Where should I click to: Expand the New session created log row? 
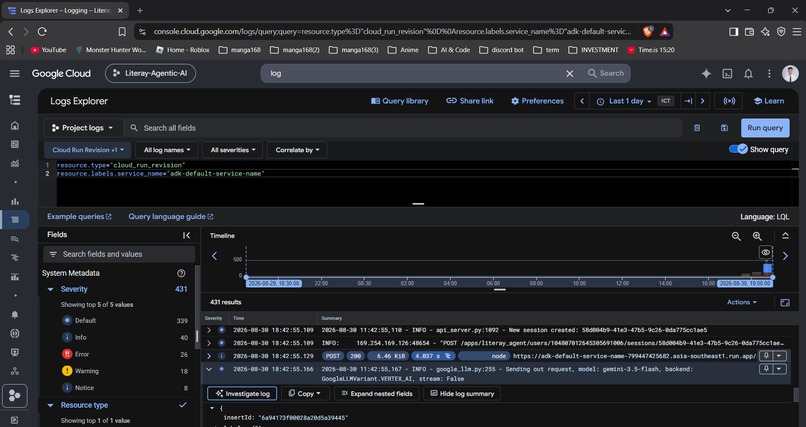pyautogui.click(x=209, y=330)
